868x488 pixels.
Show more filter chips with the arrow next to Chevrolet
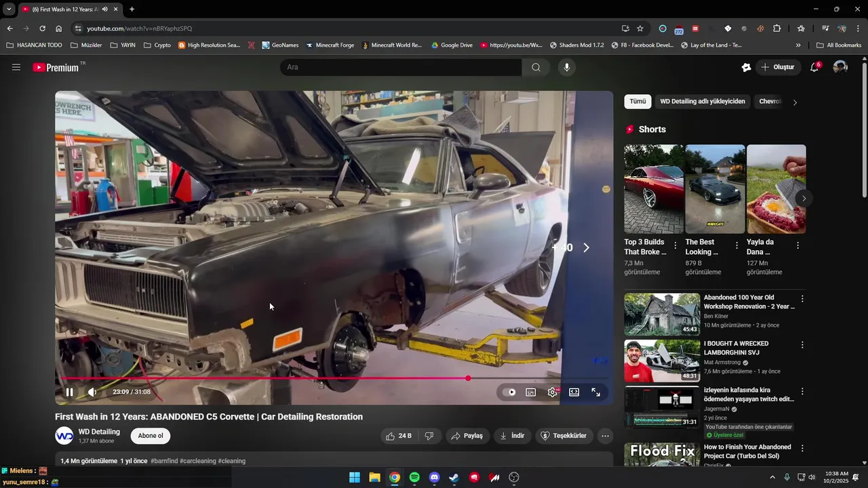pyautogui.click(x=795, y=102)
